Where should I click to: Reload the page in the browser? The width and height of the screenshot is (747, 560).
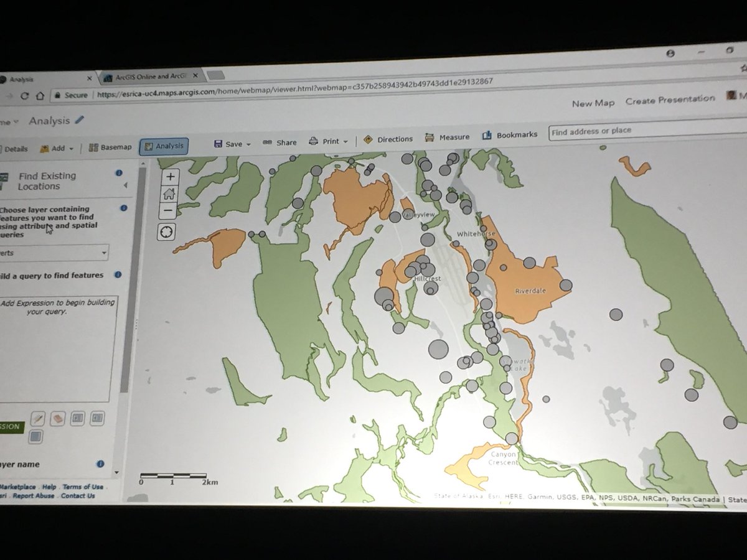(x=24, y=96)
